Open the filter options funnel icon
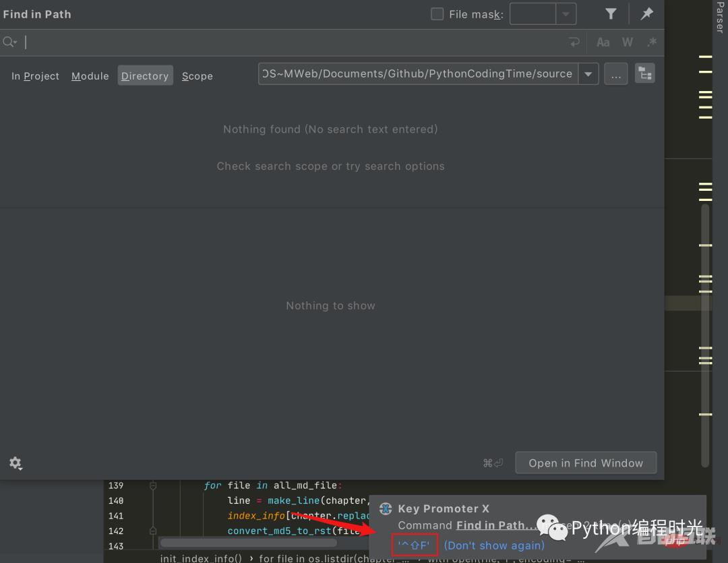728x563 pixels. click(x=611, y=13)
